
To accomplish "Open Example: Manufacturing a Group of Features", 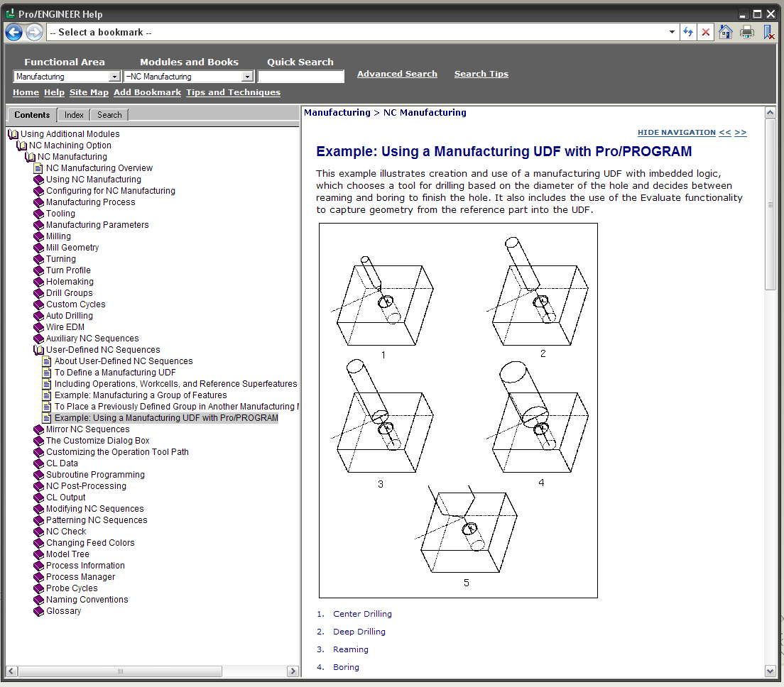I will (141, 395).
